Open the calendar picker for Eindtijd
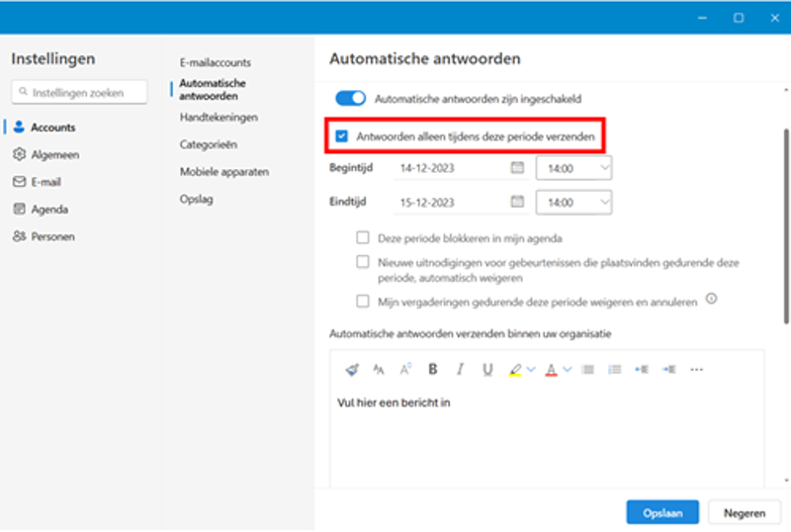 (516, 202)
